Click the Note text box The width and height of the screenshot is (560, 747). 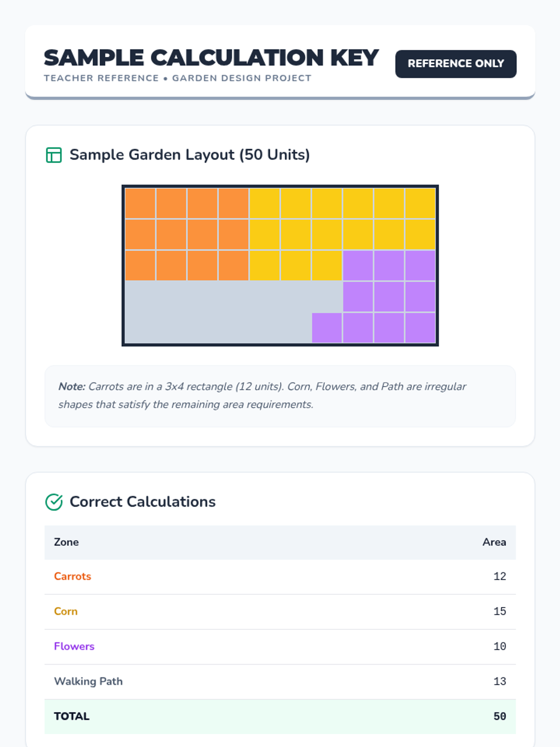(x=280, y=396)
